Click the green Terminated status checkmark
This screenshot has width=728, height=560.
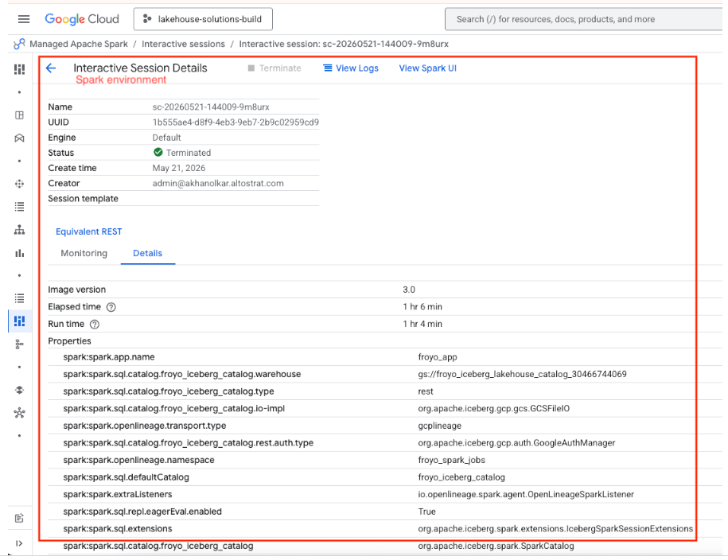[x=158, y=152]
